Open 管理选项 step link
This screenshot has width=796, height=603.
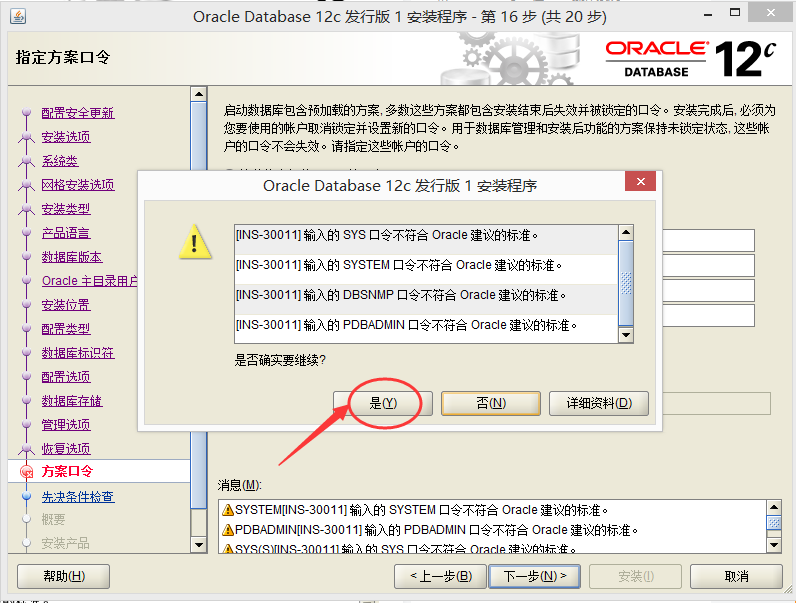coord(66,425)
